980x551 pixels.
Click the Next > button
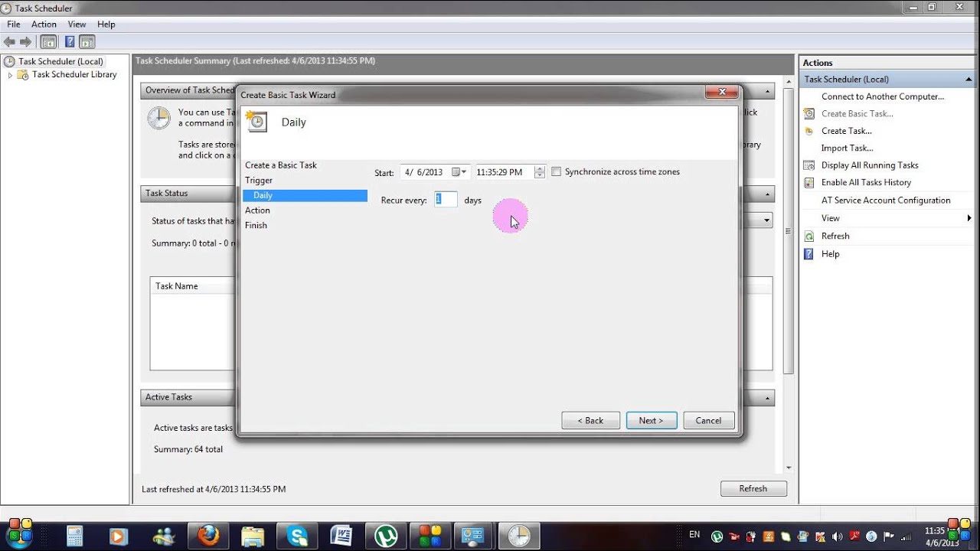coord(651,420)
